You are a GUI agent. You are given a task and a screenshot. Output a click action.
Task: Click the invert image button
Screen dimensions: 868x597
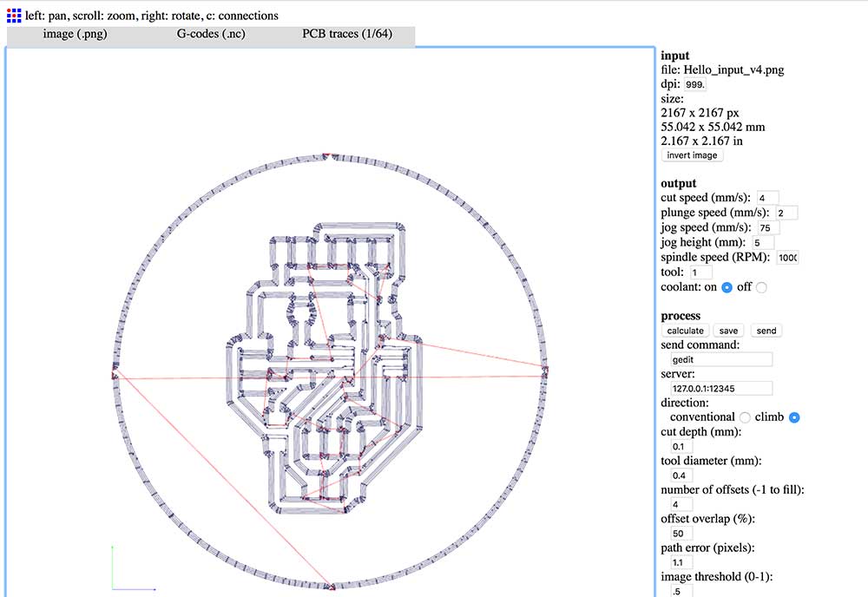tap(692, 155)
